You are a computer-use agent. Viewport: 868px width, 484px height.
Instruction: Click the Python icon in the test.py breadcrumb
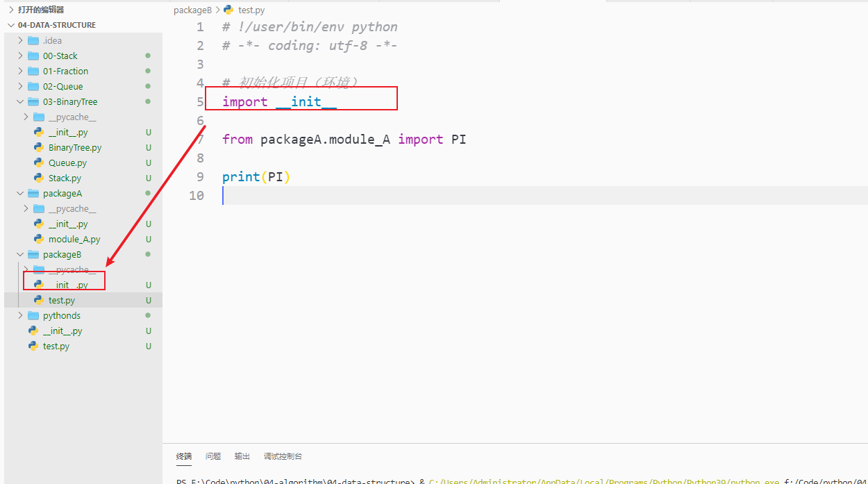[228, 10]
